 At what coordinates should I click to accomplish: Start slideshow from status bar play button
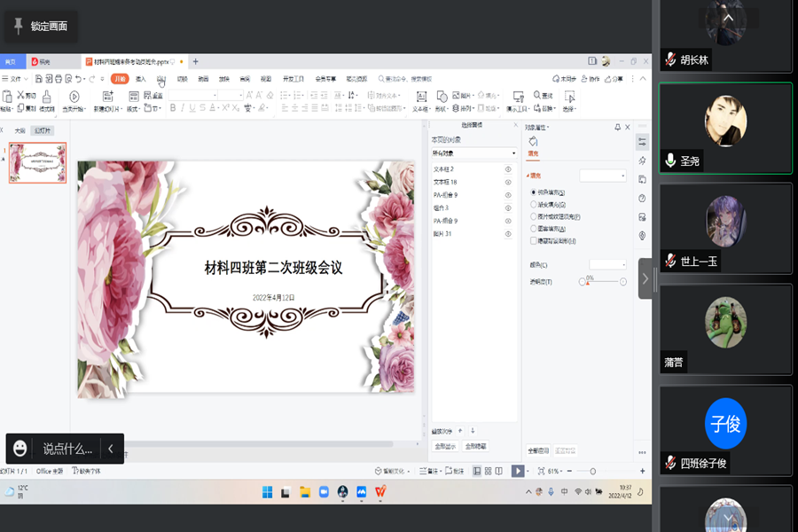click(x=519, y=471)
